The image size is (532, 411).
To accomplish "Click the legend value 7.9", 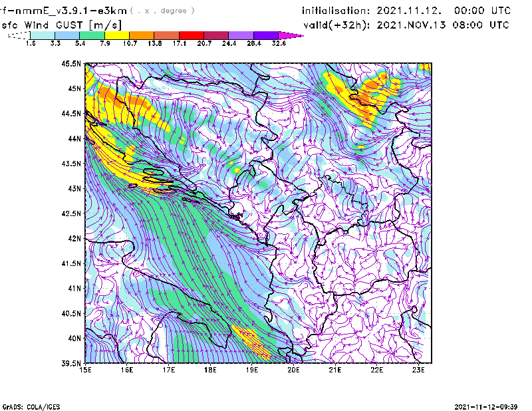I will click(105, 43).
